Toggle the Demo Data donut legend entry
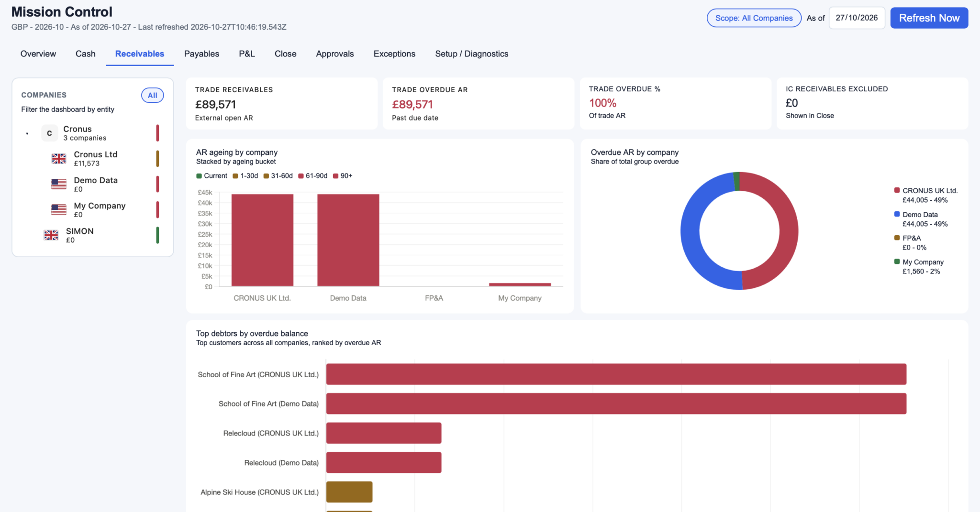The width and height of the screenshot is (980, 512). click(x=921, y=219)
